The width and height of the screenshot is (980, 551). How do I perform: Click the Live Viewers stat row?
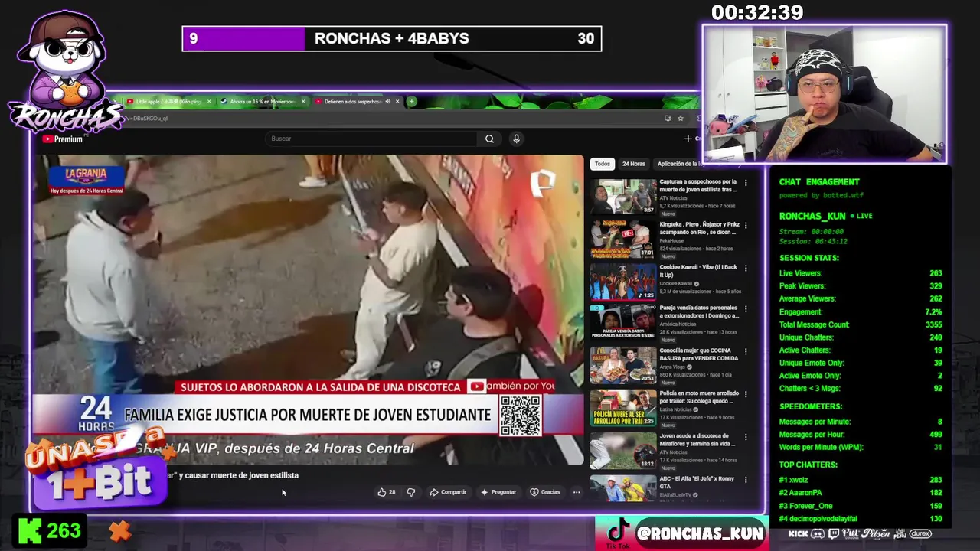(x=861, y=273)
